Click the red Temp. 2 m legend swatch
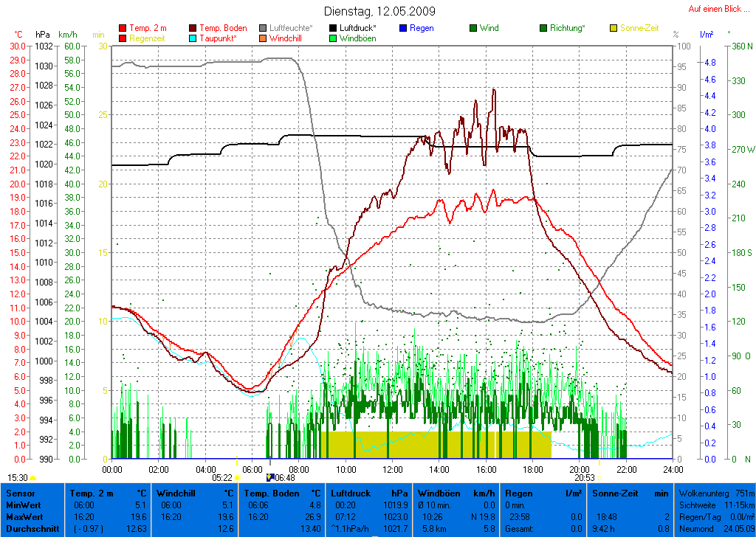This screenshot has height=537, width=756. [x=123, y=28]
